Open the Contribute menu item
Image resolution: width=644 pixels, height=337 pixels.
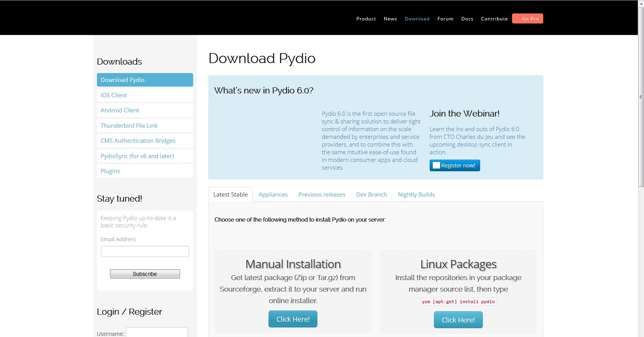coord(494,18)
